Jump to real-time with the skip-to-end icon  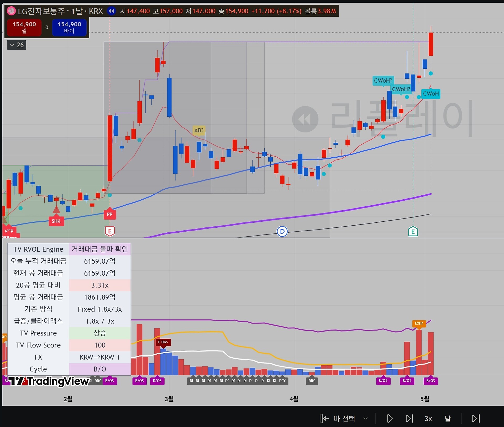[476, 418]
